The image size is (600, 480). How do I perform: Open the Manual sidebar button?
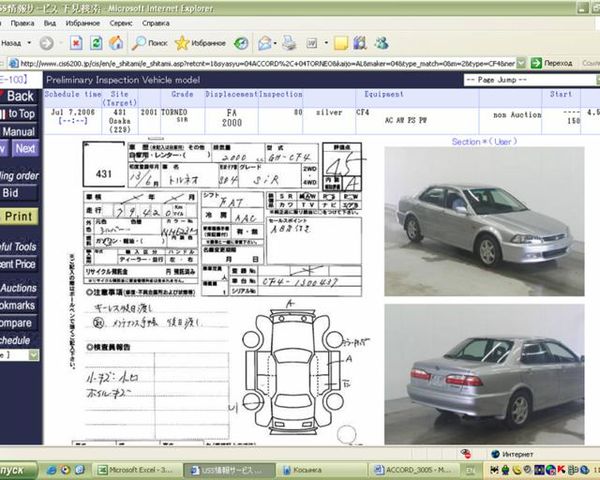point(19,132)
